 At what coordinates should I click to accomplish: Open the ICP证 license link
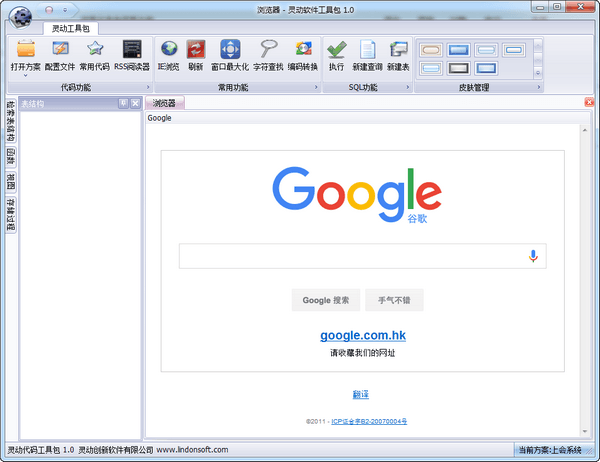[x=369, y=421]
